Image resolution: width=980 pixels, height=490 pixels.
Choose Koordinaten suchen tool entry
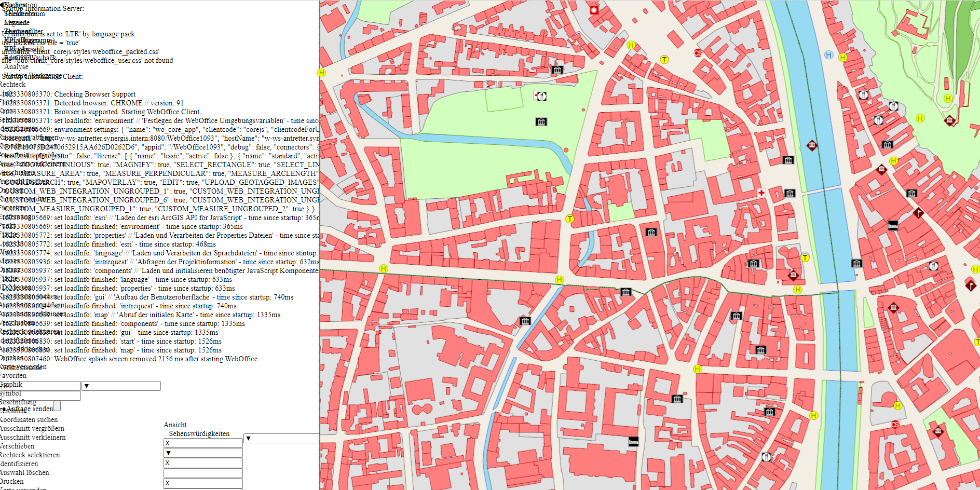[x=29, y=420]
